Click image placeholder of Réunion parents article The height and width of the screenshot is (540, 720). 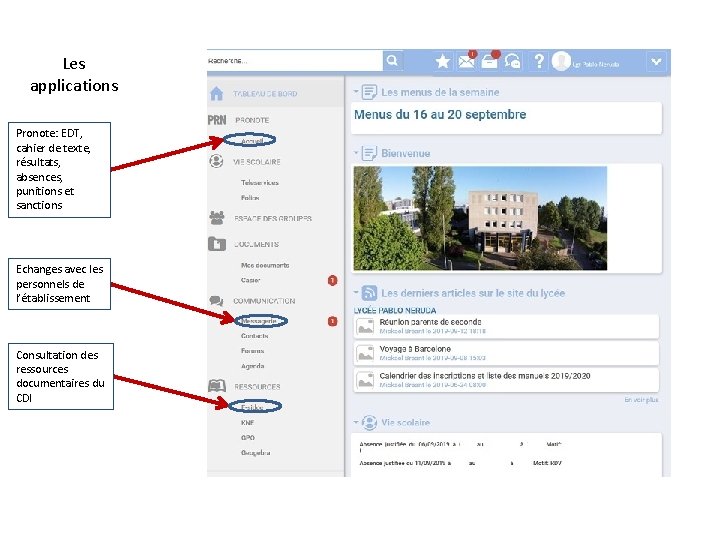click(366, 326)
